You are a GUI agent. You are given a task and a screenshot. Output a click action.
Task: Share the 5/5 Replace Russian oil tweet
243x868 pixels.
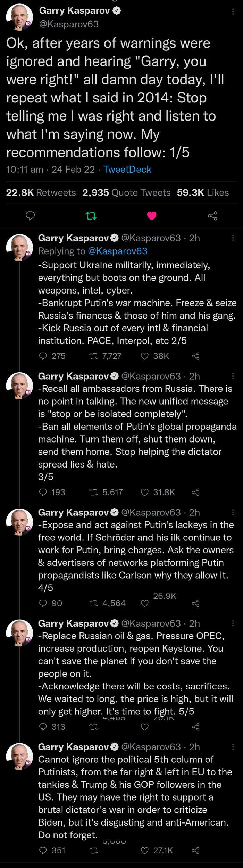click(195, 727)
